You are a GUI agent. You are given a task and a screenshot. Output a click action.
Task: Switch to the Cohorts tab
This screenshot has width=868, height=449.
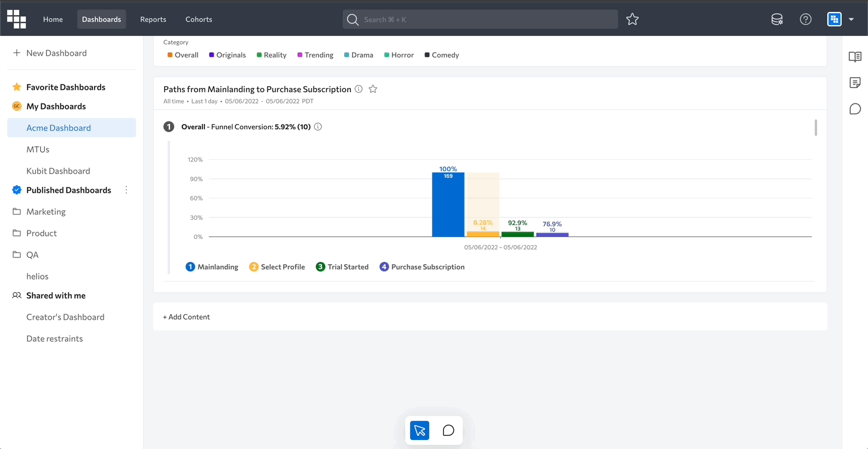coord(199,19)
